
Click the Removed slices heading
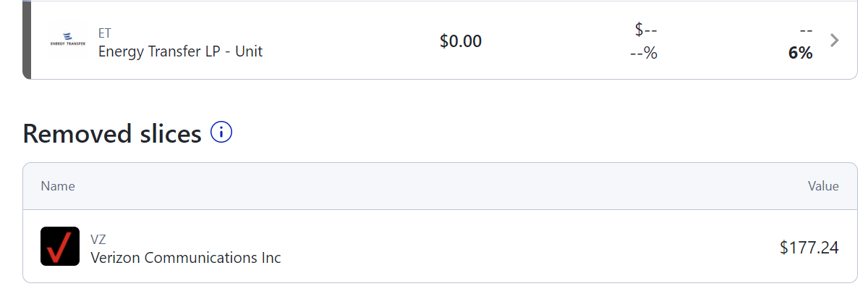(x=112, y=133)
